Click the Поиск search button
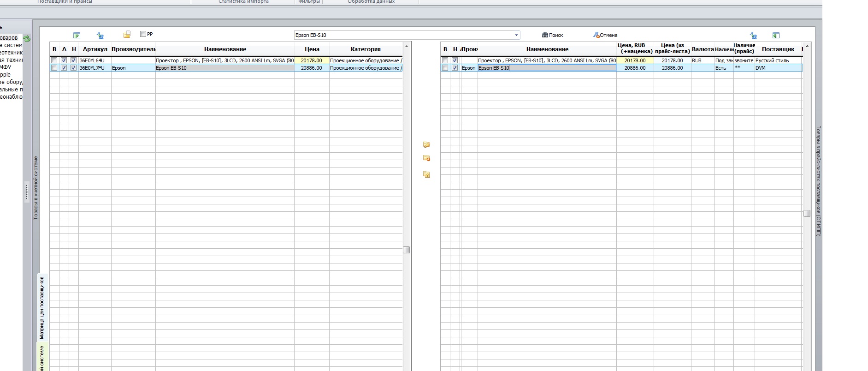This screenshot has height=371, width=868. 552,35
